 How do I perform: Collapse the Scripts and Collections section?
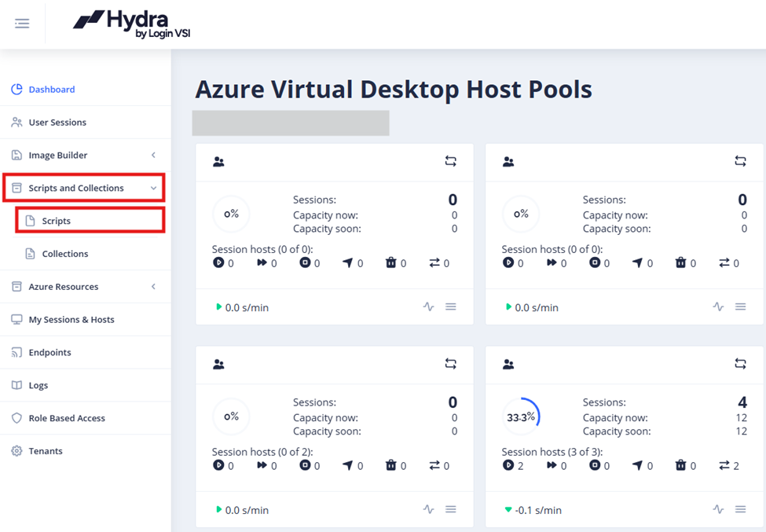pos(154,189)
